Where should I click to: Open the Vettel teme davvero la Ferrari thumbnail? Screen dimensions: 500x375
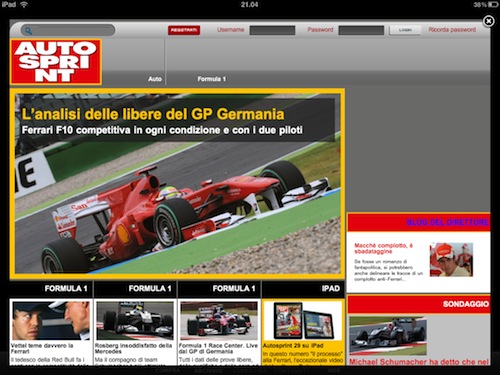click(51, 321)
